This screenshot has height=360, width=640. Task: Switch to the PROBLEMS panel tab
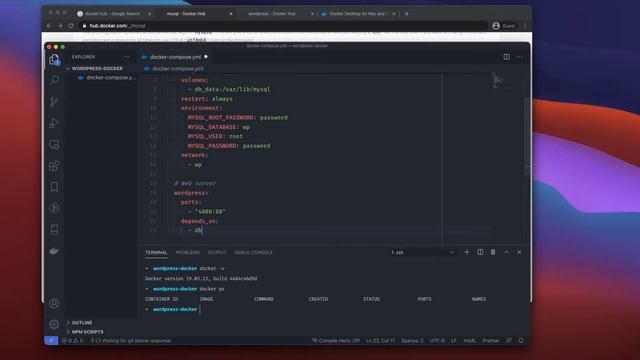[x=187, y=252]
